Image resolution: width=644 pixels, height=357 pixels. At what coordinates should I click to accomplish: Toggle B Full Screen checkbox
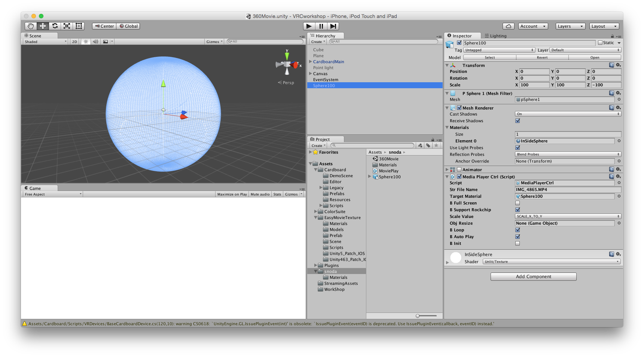click(x=518, y=203)
